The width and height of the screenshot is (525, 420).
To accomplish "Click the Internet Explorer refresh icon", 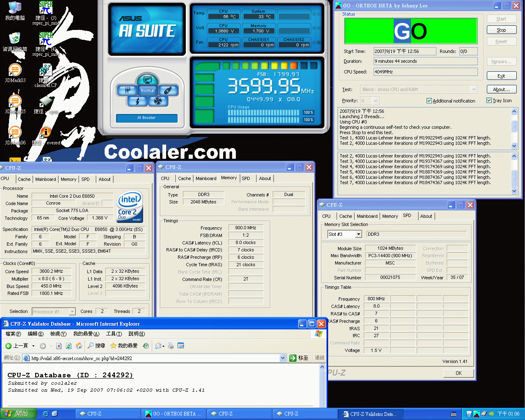I will [x=69, y=346].
